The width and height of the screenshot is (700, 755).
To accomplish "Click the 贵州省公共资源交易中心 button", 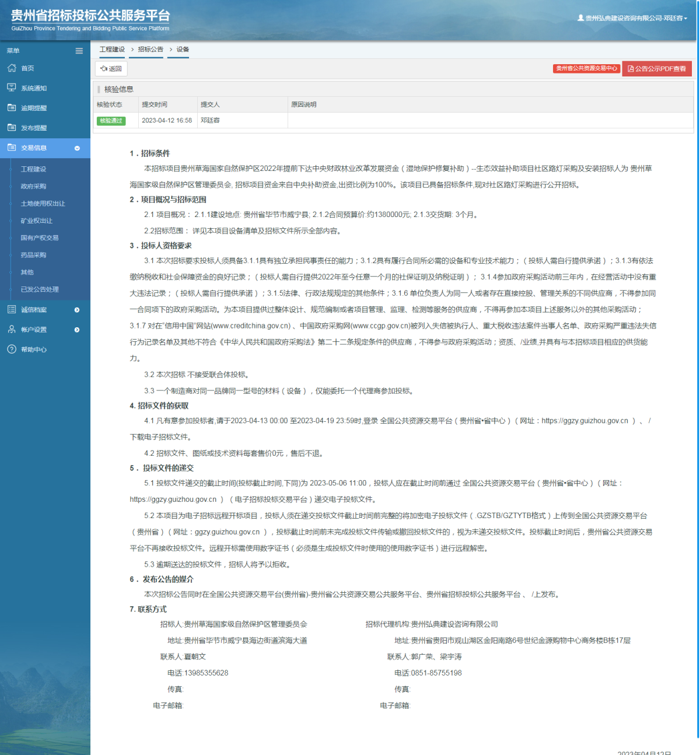I will tap(586, 68).
